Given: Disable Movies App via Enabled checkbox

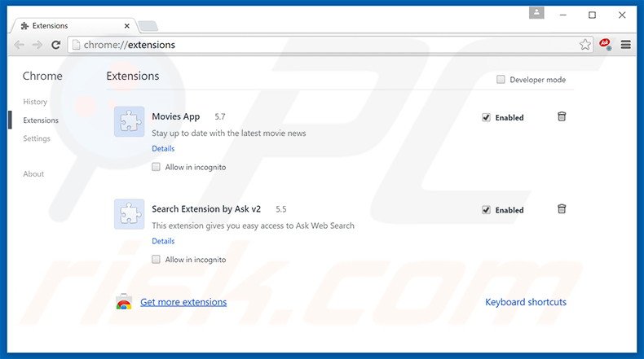Looking at the screenshot, I should (486, 117).
